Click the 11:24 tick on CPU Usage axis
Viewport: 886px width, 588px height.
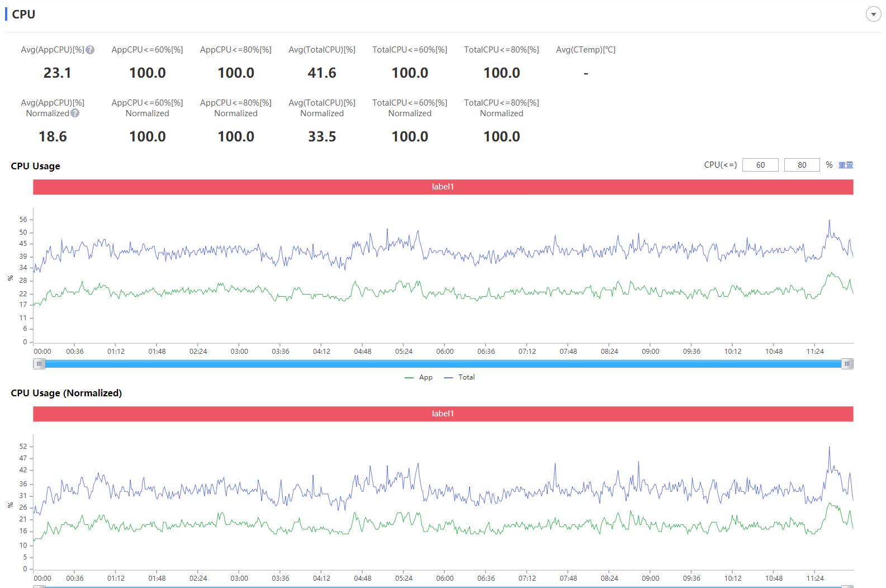(815, 352)
